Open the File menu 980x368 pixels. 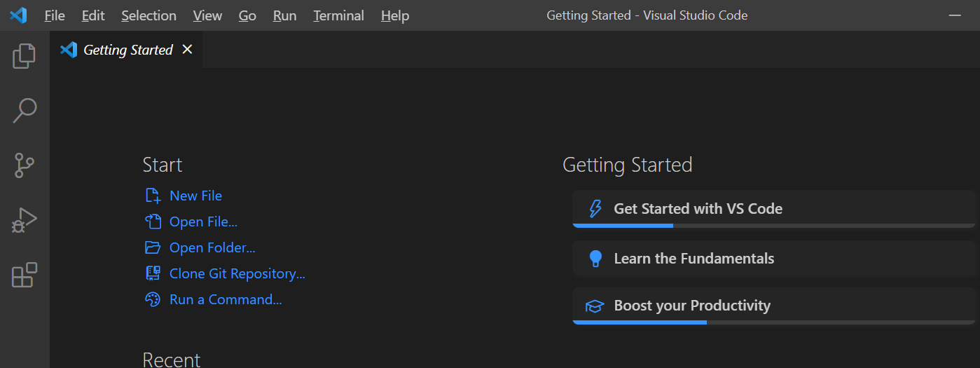55,15
